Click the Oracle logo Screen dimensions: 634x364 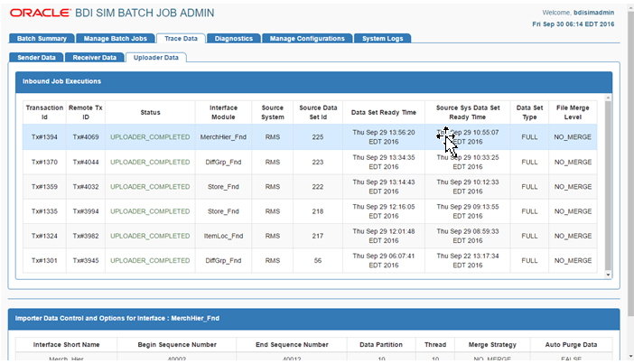click(x=40, y=13)
